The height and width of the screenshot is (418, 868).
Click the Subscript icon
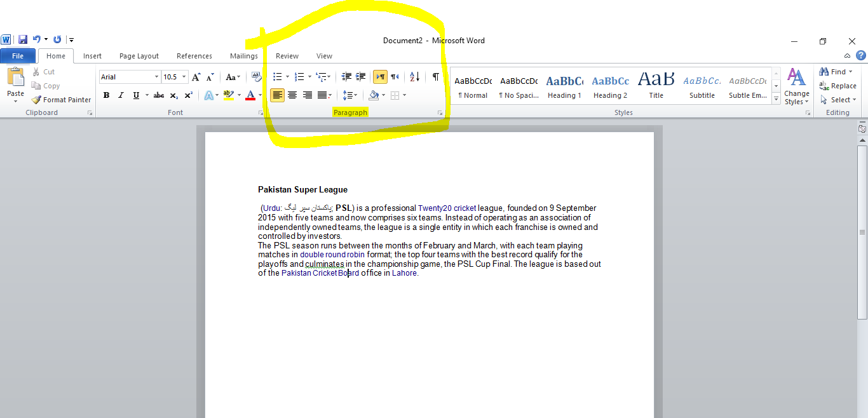(174, 95)
